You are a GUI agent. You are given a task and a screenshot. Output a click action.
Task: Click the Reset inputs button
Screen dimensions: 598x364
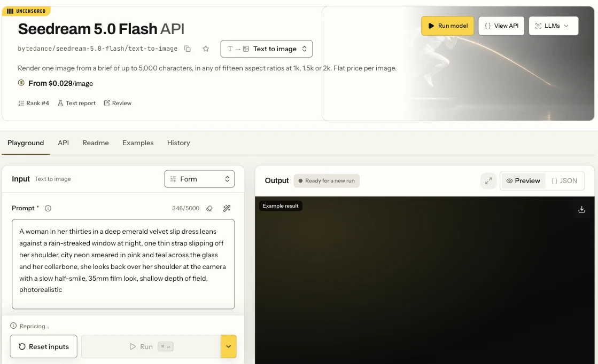44,346
